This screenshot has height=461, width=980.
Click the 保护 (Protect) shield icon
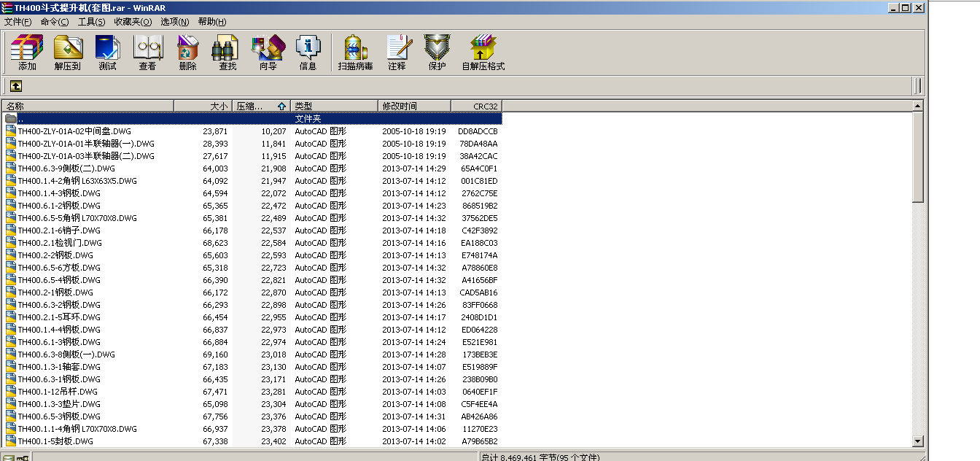click(x=437, y=47)
